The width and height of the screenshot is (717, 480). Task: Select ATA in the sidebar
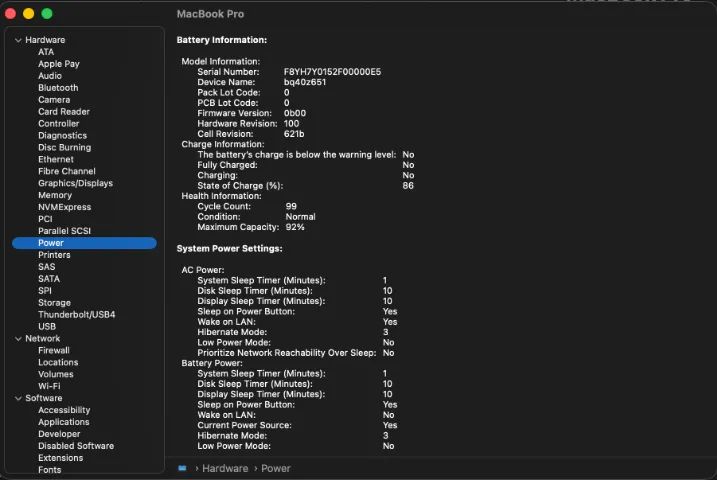[x=46, y=52]
